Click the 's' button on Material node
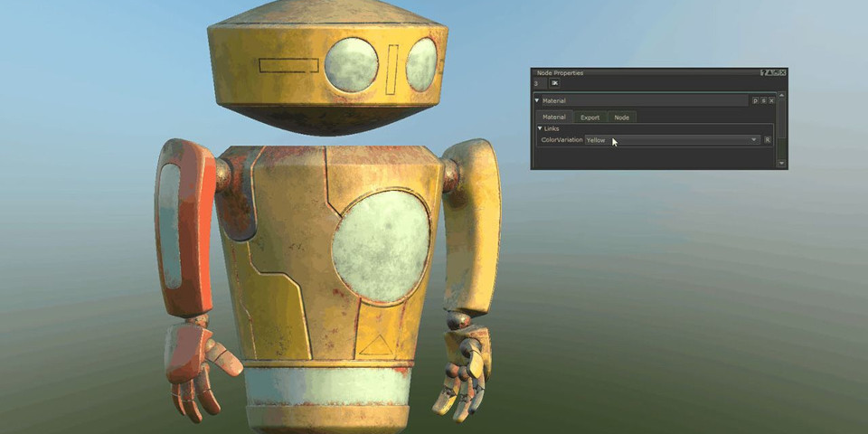The height and width of the screenshot is (434, 868). point(763,101)
